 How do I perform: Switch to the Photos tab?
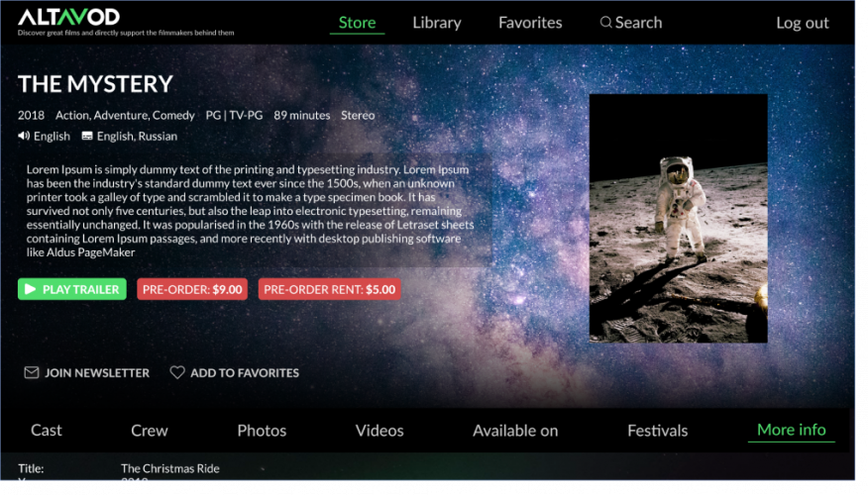pyautogui.click(x=262, y=431)
